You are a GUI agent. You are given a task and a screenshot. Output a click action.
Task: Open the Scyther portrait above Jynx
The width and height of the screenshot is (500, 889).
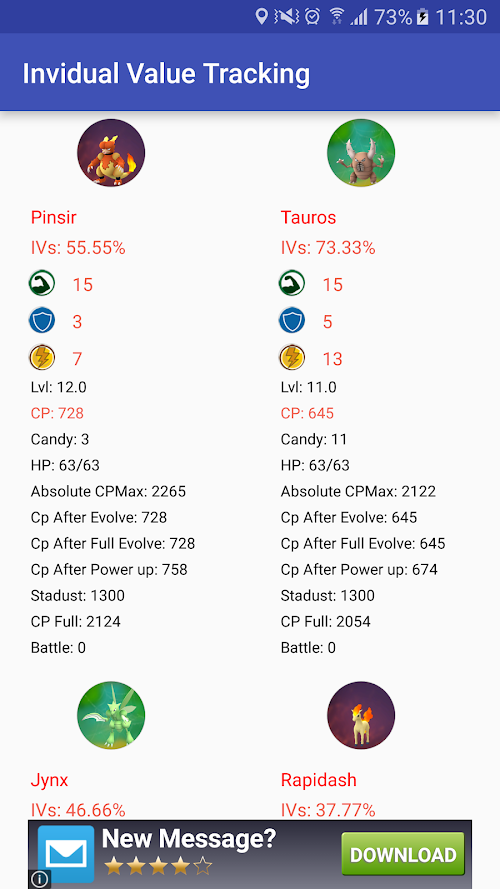[x=111, y=715]
